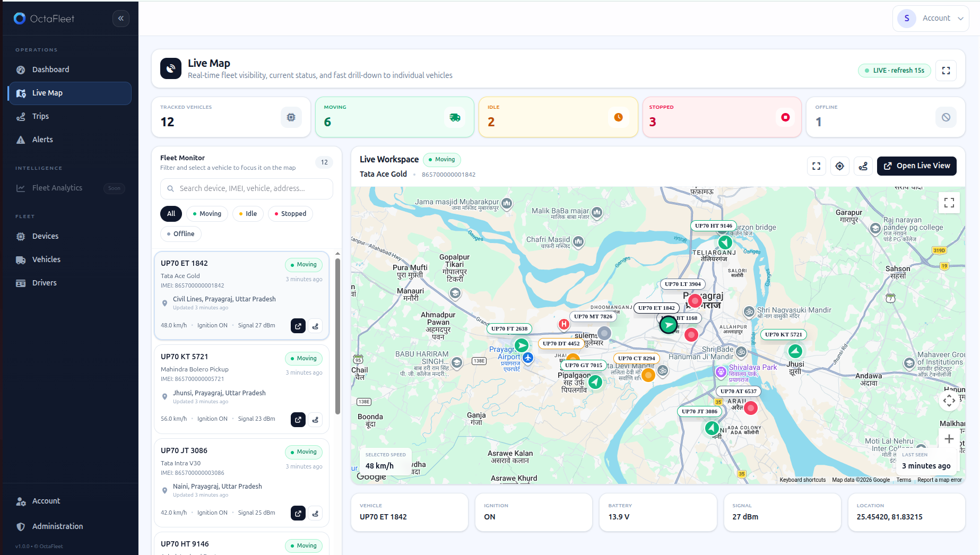Click the Report a map error link
The height and width of the screenshot is (555, 980).
(x=940, y=480)
